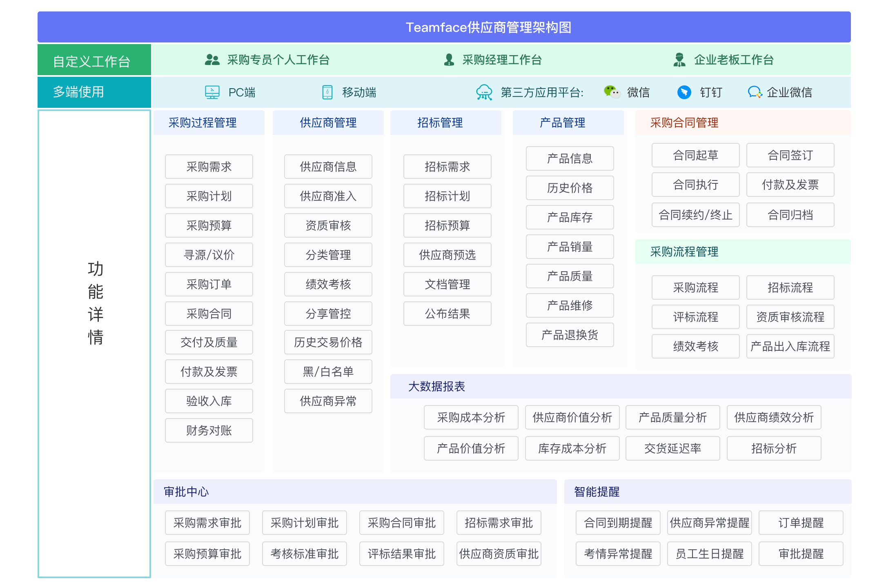895x588 pixels.
Task: Select the 自定义工作台 green tab
Action: (94, 60)
